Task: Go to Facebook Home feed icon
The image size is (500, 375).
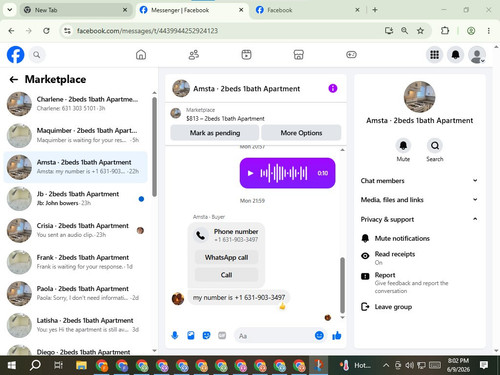Action: click(x=141, y=55)
